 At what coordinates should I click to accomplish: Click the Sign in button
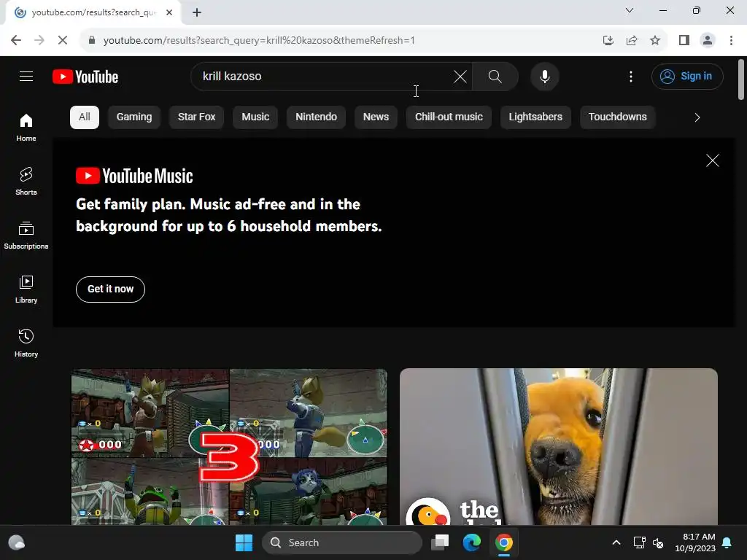click(687, 76)
